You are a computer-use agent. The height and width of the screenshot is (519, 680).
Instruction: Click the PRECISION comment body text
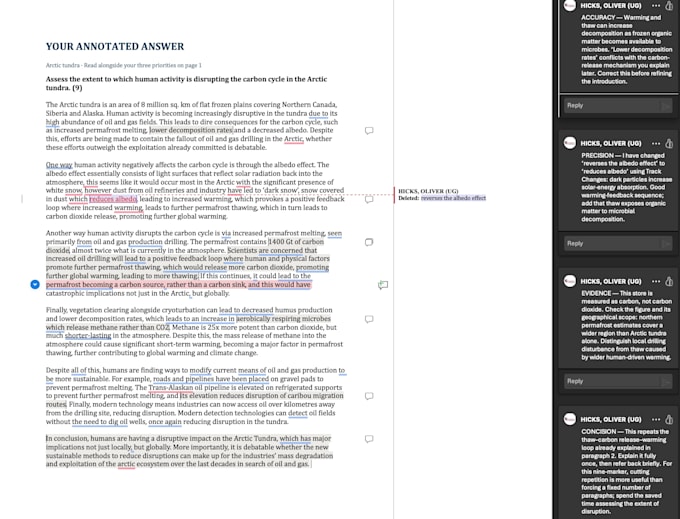pos(627,187)
